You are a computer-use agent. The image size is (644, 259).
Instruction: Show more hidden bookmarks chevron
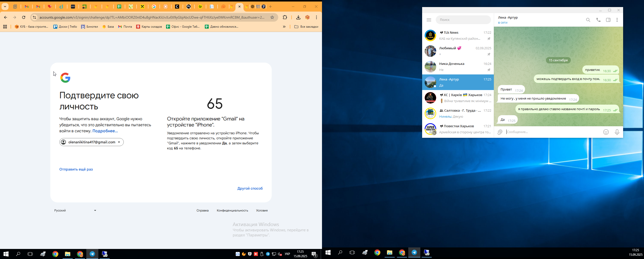284,27
